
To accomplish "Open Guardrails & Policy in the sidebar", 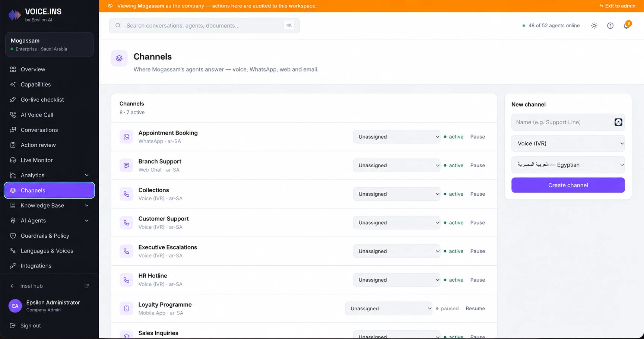I will (49, 236).
